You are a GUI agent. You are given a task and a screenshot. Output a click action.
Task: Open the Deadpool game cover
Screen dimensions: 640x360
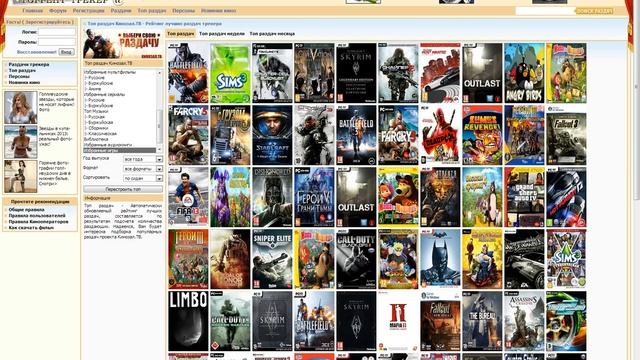440,135
